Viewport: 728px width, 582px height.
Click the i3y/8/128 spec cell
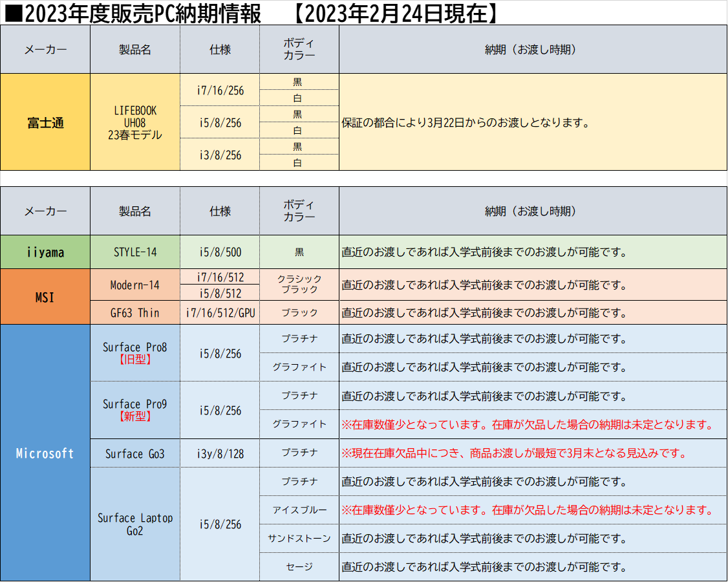pos(220,453)
